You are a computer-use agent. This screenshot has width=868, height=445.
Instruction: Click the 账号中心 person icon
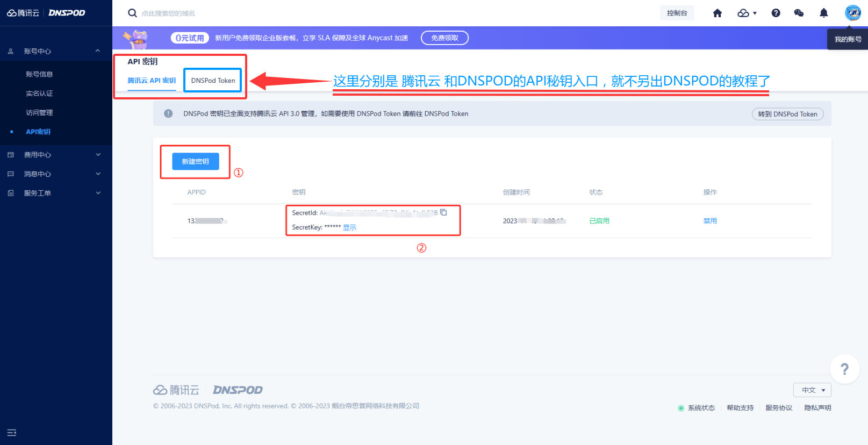[x=10, y=51]
